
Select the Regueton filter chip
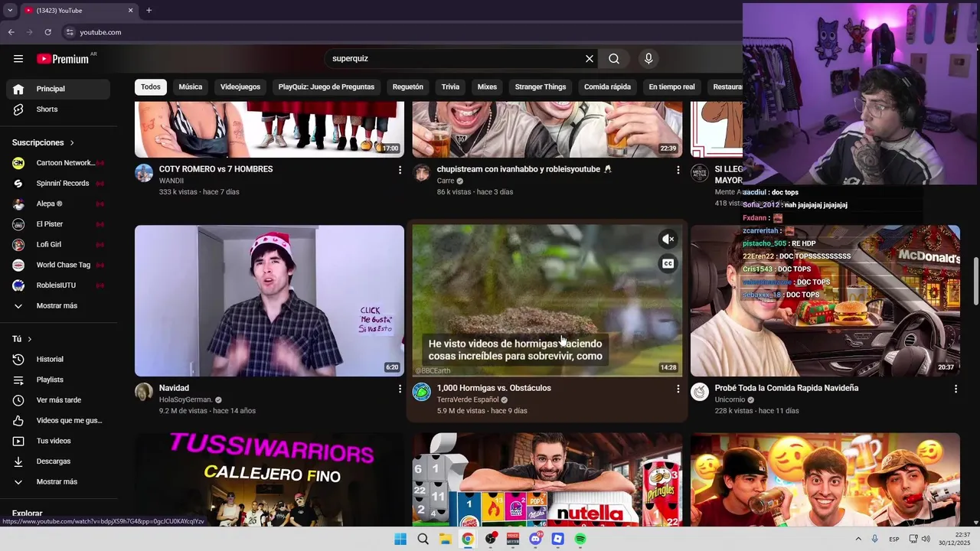pyautogui.click(x=408, y=87)
